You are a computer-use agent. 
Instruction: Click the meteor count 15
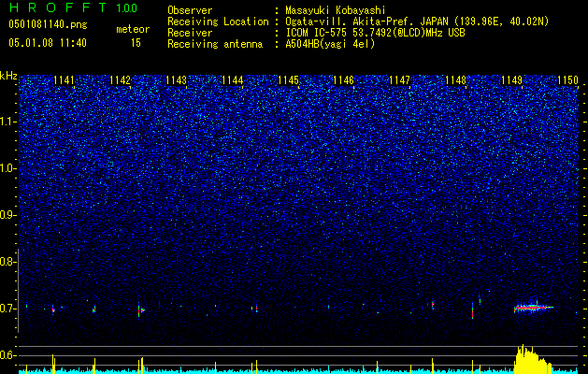136,43
